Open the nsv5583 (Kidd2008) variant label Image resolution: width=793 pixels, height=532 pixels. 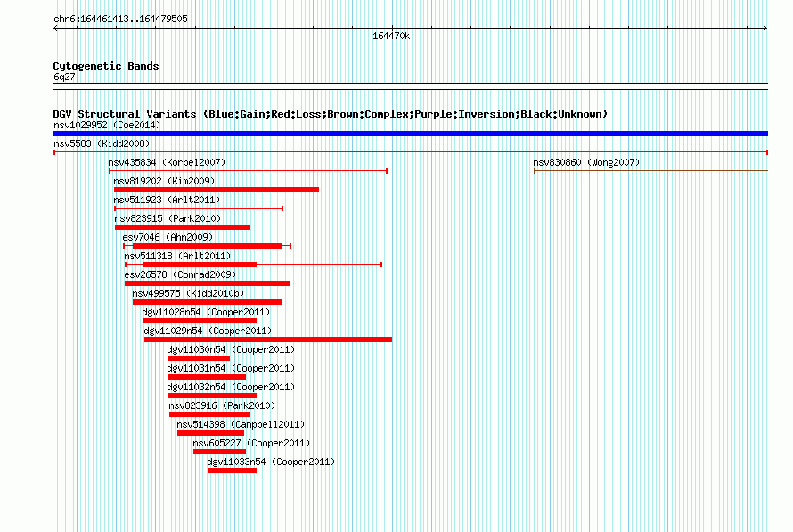(x=102, y=143)
